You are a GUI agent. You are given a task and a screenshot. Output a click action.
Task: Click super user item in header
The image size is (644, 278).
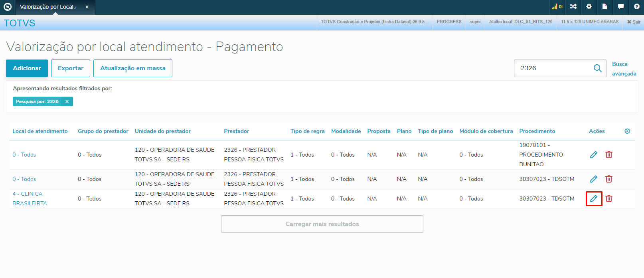tap(475, 22)
